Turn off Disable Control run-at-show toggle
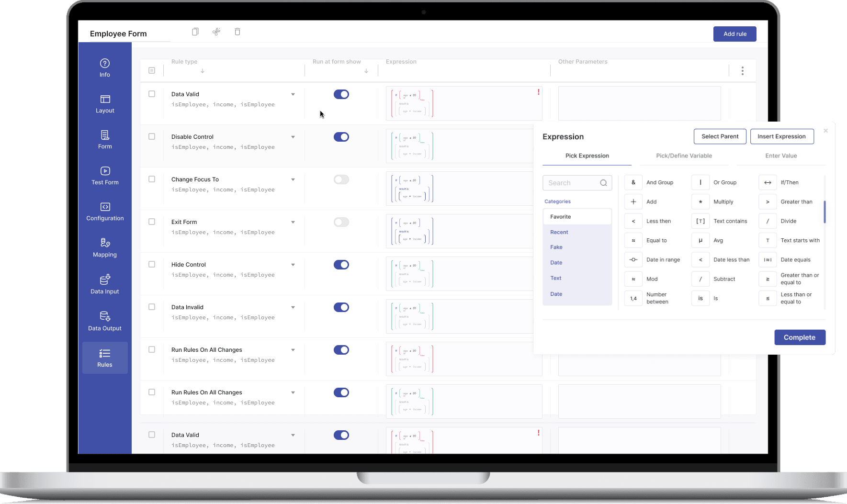847x504 pixels. (x=341, y=137)
